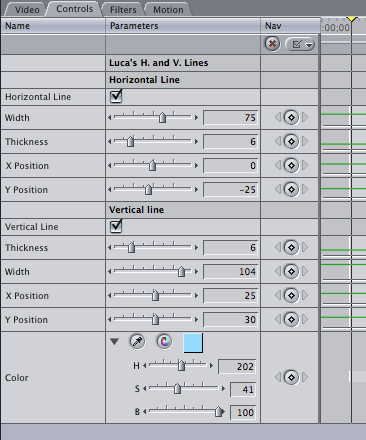Click the Horizontal Line Width slider handle
The height and width of the screenshot is (440, 366).
[x=162, y=117]
